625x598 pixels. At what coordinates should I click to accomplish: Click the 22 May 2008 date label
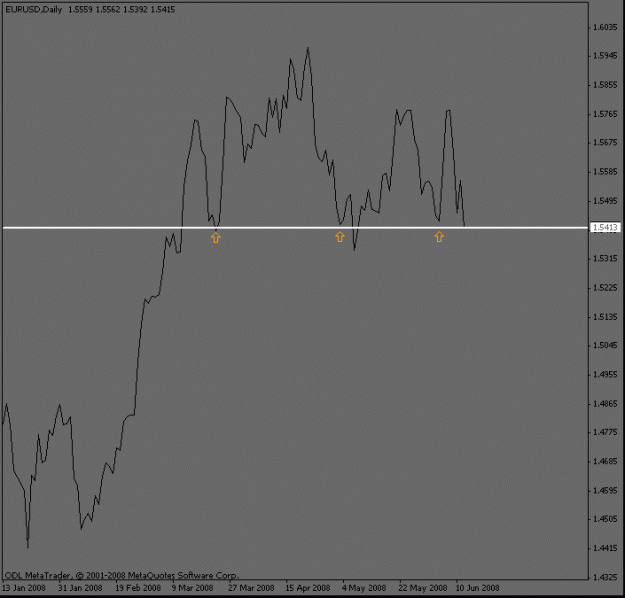pyautogui.click(x=423, y=588)
